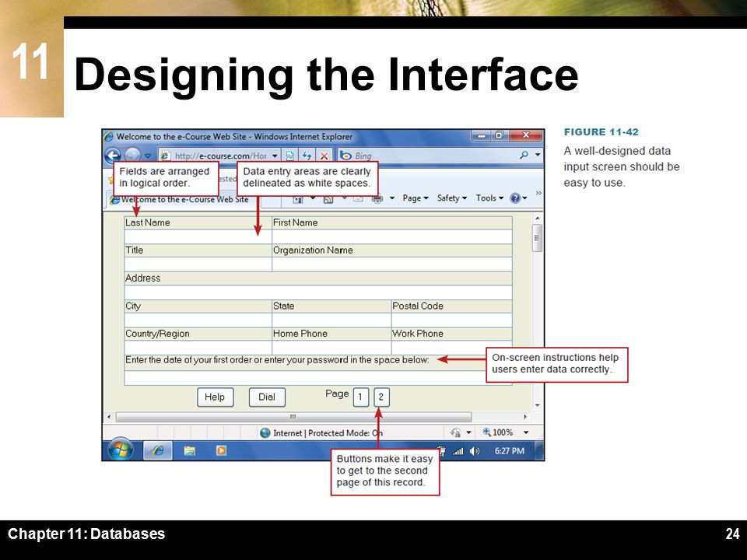The image size is (747, 560).
Task: Click the horizontal scrollbar thumb
Action: [x=293, y=417]
